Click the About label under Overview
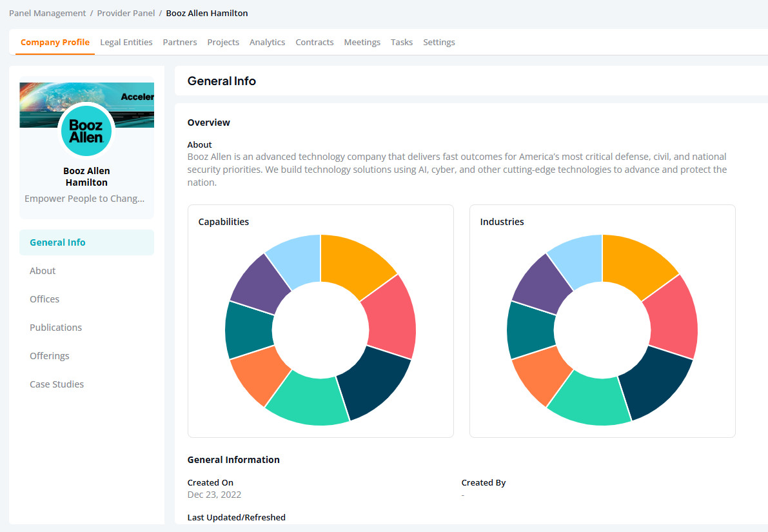Image resolution: width=768 pixels, height=532 pixels. pos(199,144)
